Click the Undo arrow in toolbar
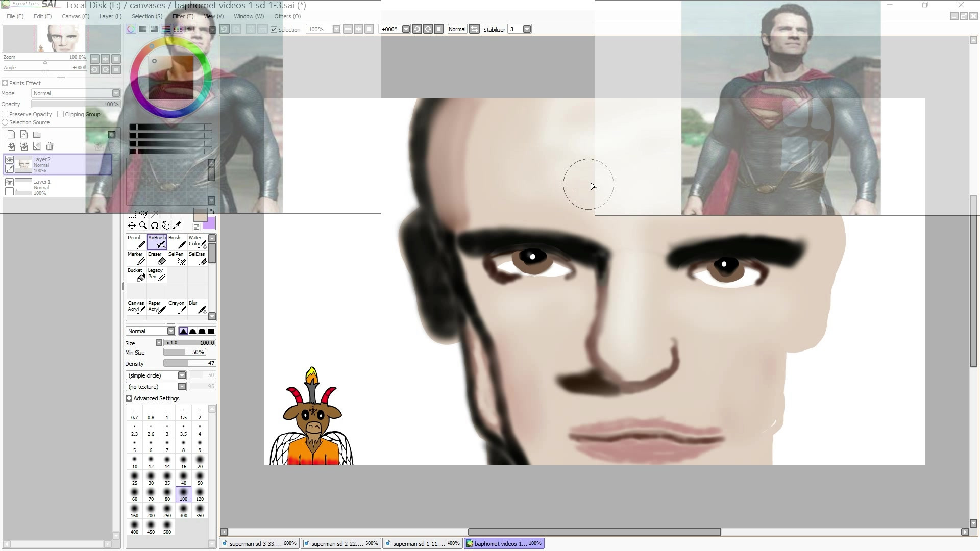 [224, 29]
